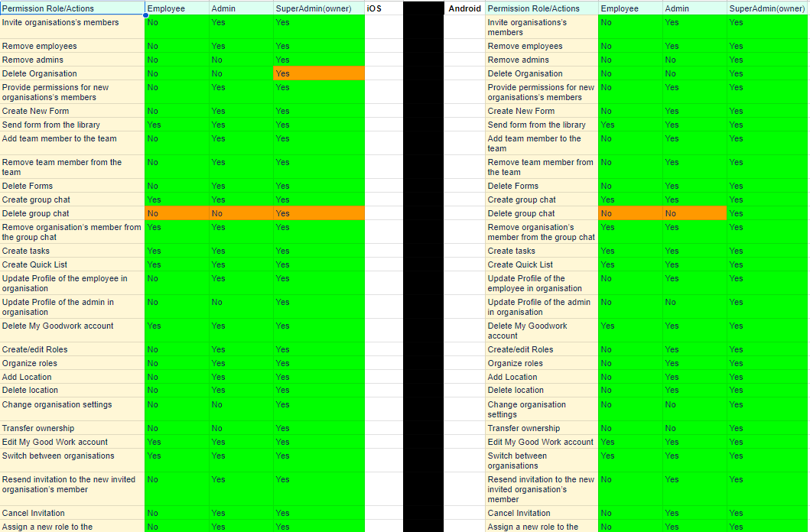Select the 'iOS' label cell in header row

[384, 8]
